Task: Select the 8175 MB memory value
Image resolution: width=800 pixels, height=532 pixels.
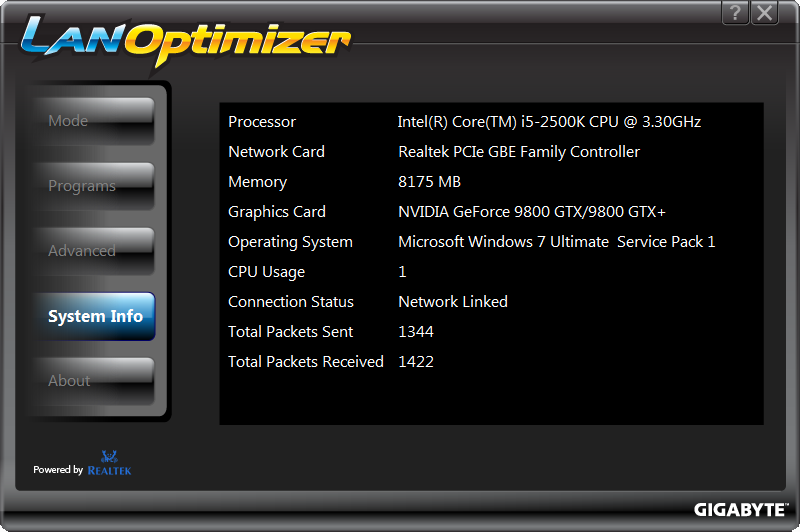Action: (429, 182)
